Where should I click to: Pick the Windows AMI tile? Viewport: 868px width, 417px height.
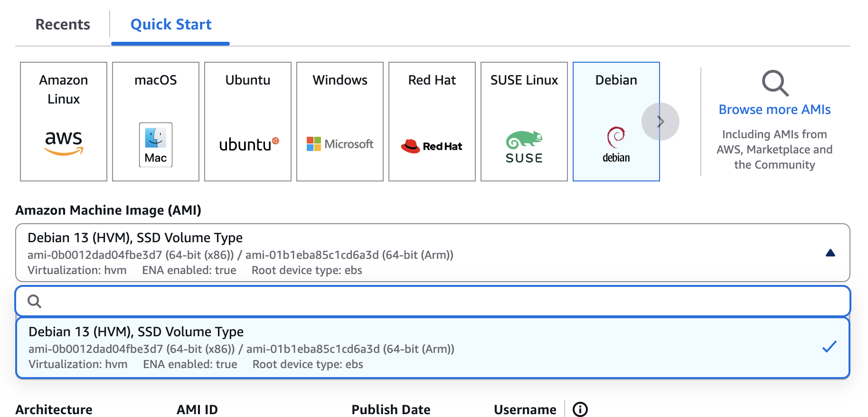click(340, 122)
